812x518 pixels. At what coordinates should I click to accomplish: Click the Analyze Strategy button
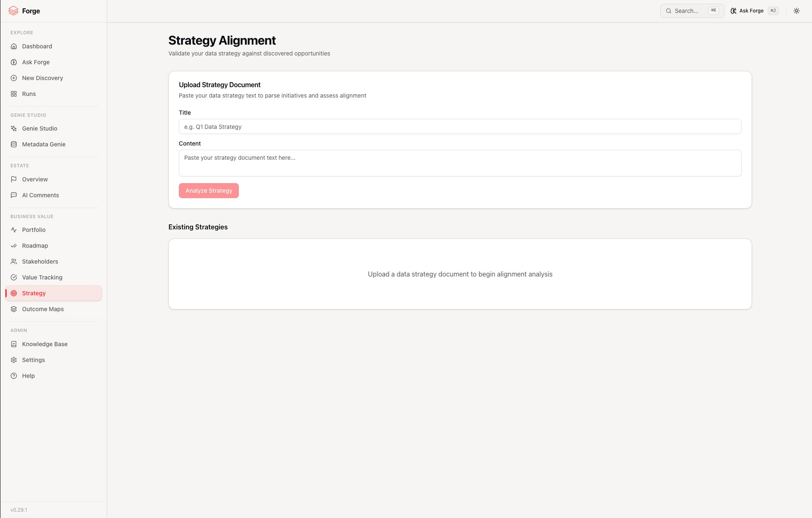[209, 191]
